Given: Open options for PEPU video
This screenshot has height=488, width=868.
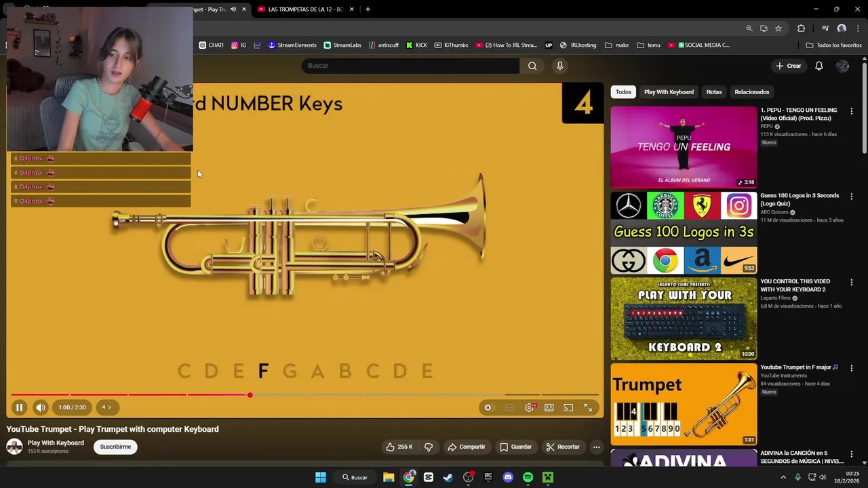Looking at the screenshot, I should pyautogui.click(x=852, y=111).
